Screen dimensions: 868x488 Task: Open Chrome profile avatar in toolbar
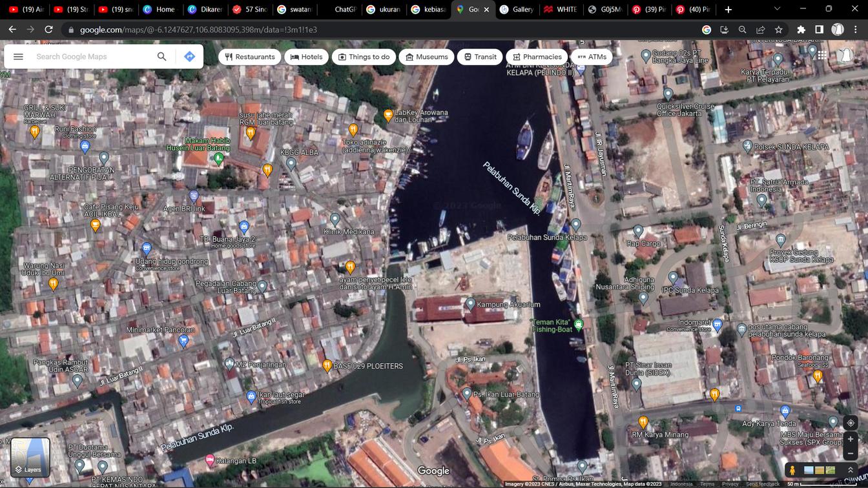click(x=838, y=30)
